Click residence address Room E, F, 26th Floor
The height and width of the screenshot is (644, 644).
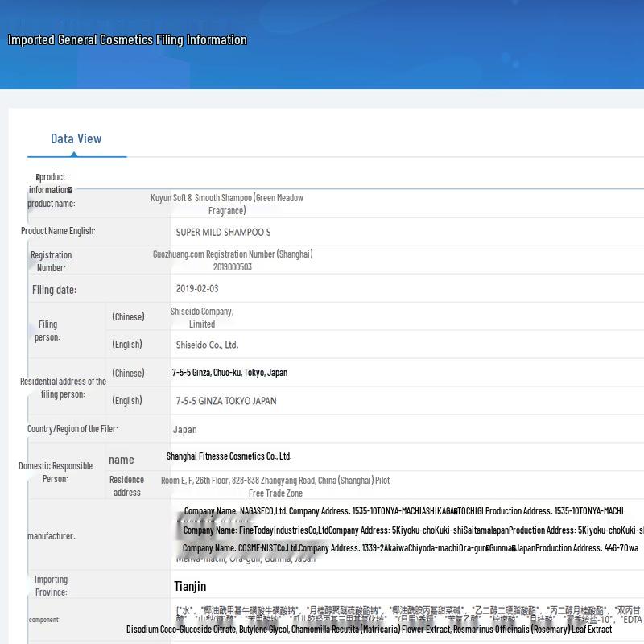point(275,486)
